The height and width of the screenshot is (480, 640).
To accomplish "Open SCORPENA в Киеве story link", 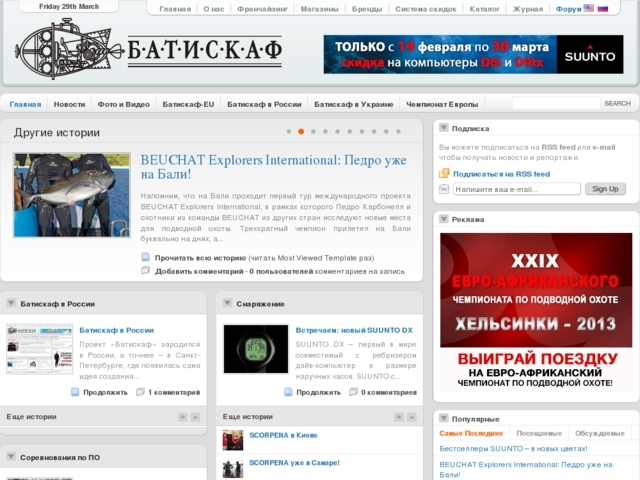I will point(283,435).
